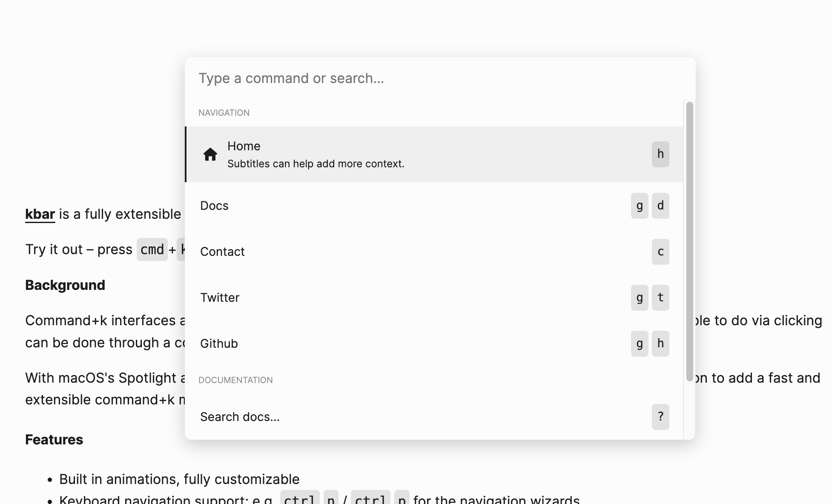This screenshot has height=504, width=832.
Task: Click the 'g' shortcut key next to Docs
Action: (x=639, y=206)
